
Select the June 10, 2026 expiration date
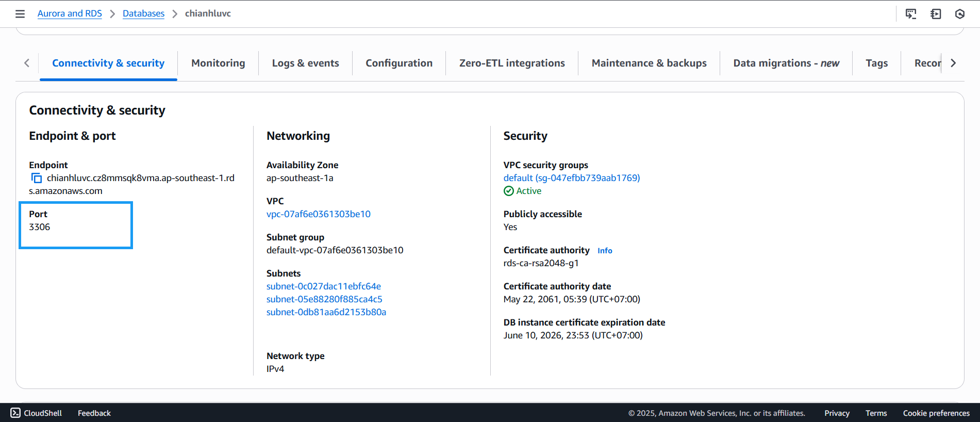(x=573, y=335)
